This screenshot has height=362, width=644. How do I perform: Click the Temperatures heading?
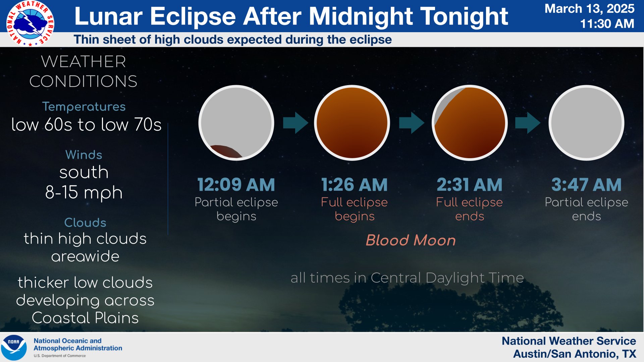click(x=84, y=107)
